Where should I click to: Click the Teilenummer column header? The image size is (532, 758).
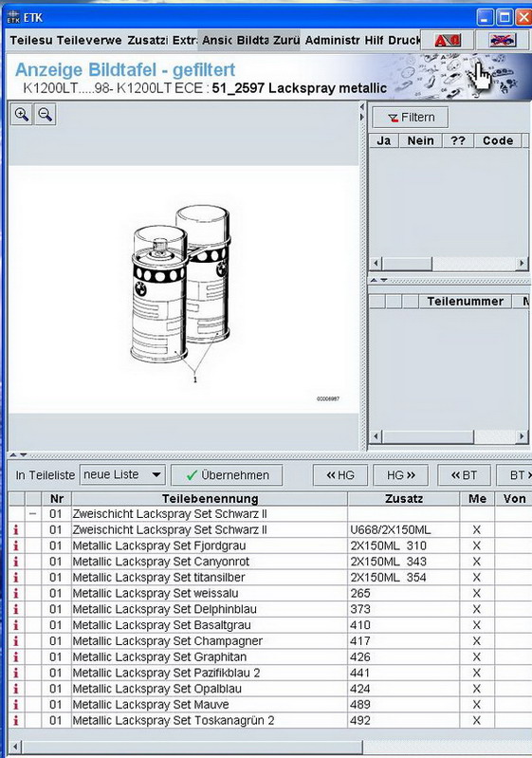tap(465, 302)
